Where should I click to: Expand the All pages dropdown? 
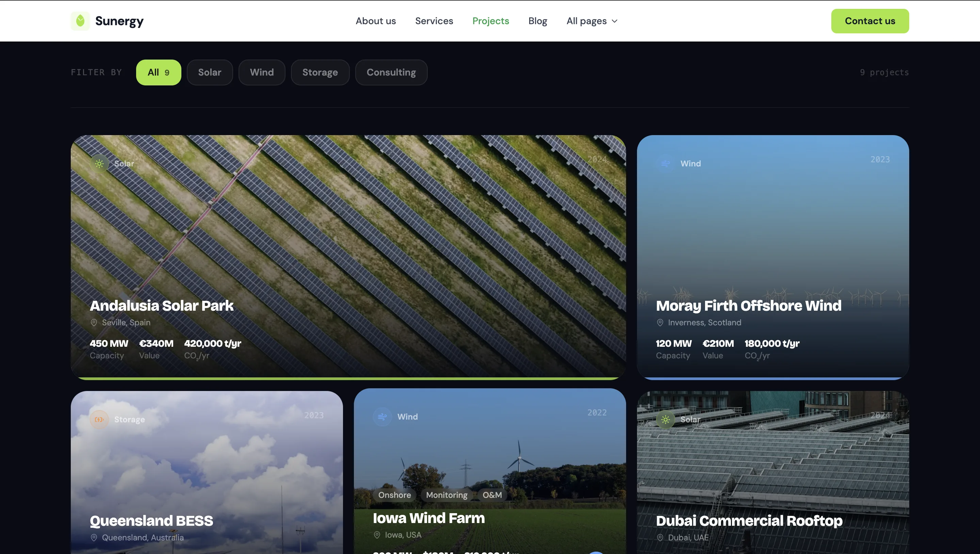click(592, 21)
